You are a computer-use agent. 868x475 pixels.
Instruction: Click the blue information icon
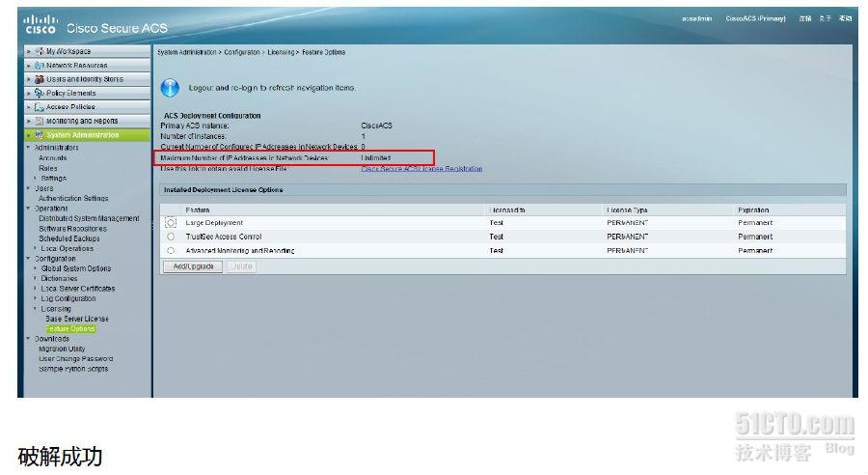[x=170, y=88]
